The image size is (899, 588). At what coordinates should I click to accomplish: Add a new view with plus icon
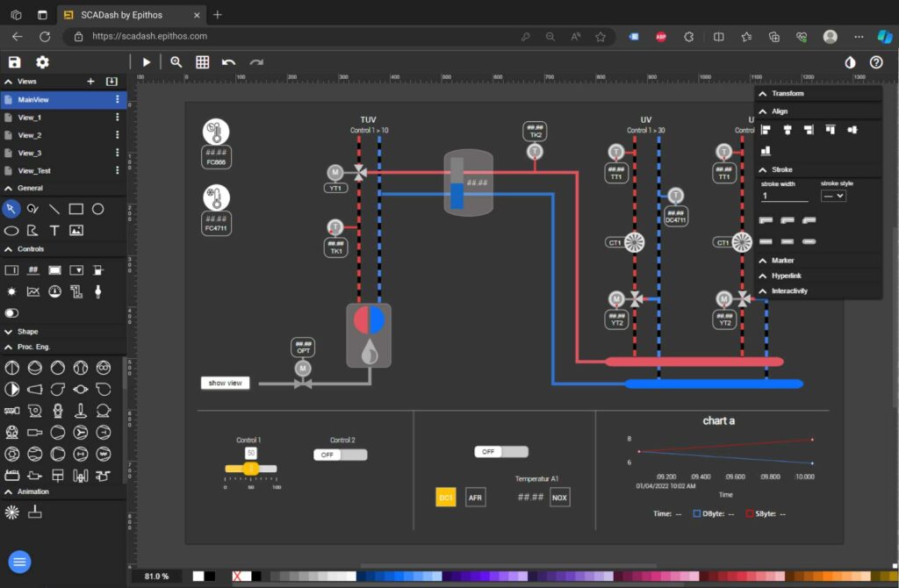point(90,82)
